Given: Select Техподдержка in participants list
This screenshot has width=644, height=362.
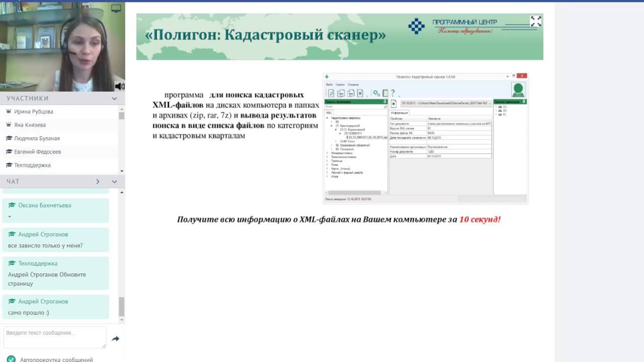Looking at the screenshot, I should coord(32,165).
